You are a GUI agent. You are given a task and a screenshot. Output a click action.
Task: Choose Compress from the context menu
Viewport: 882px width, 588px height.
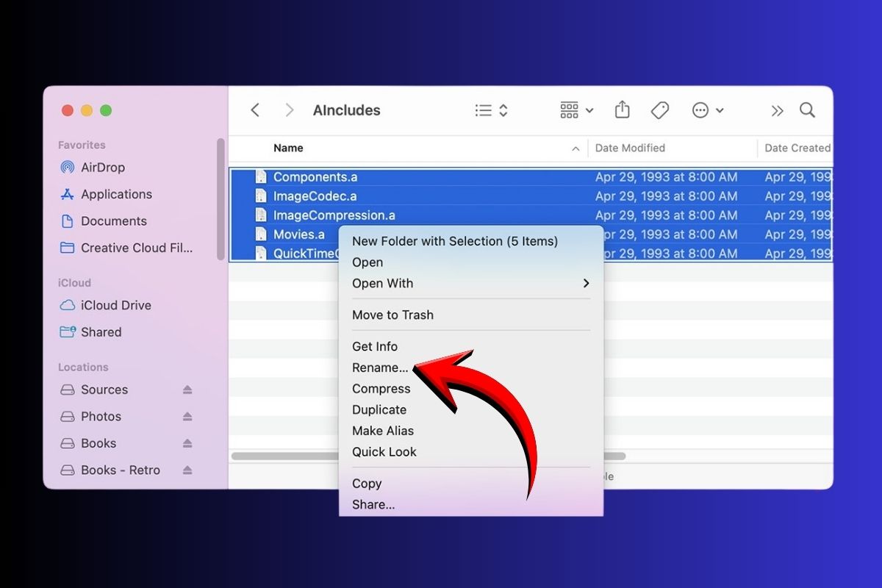click(381, 389)
